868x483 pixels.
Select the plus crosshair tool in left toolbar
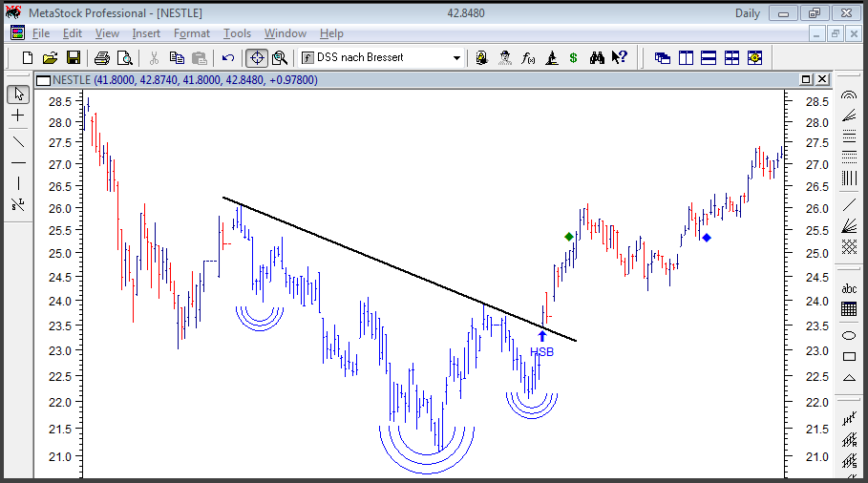[18, 115]
